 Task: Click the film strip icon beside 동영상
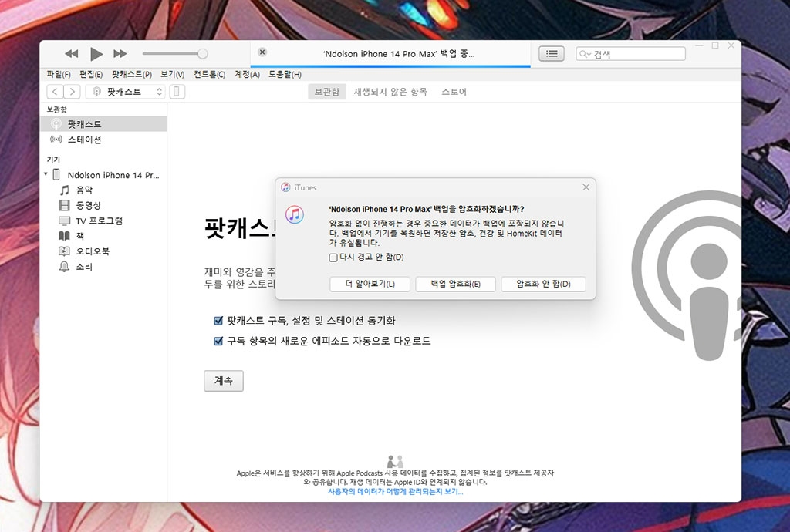tap(65, 205)
